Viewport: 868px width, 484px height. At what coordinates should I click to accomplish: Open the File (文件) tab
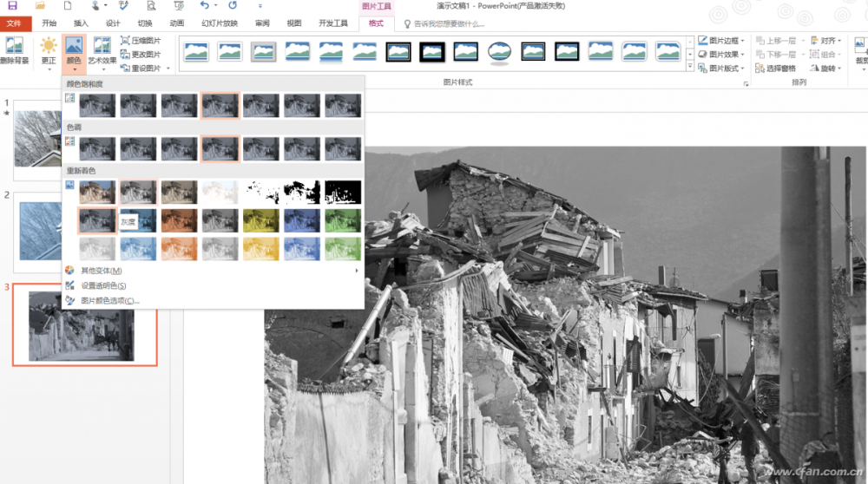pos(14,23)
